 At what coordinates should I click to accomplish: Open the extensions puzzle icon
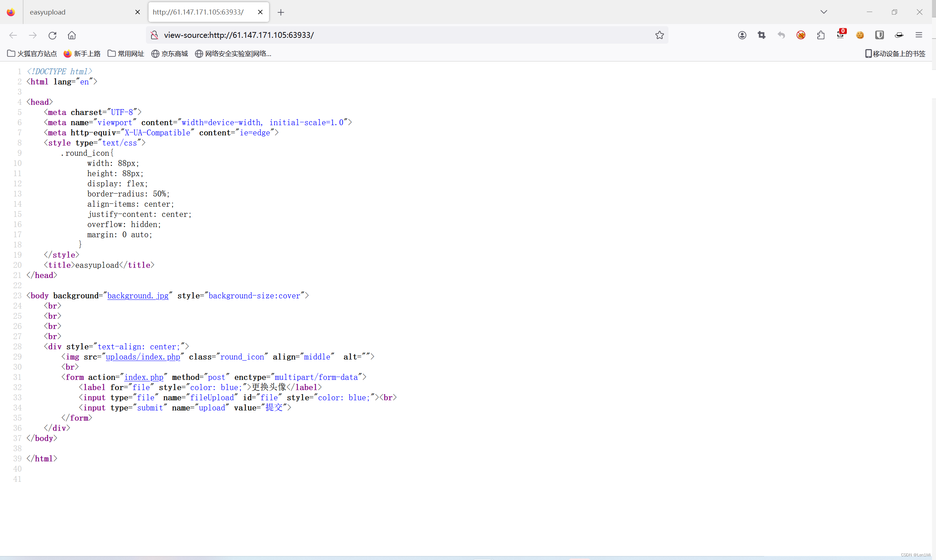click(821, 35)
